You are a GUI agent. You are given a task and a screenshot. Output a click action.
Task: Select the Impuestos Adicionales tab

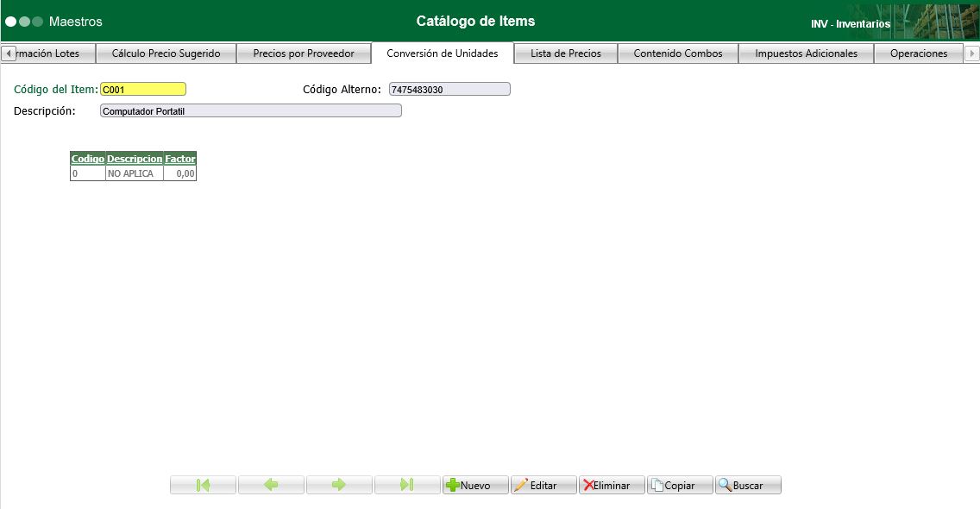pyautogui.click(x=805, y=53)
